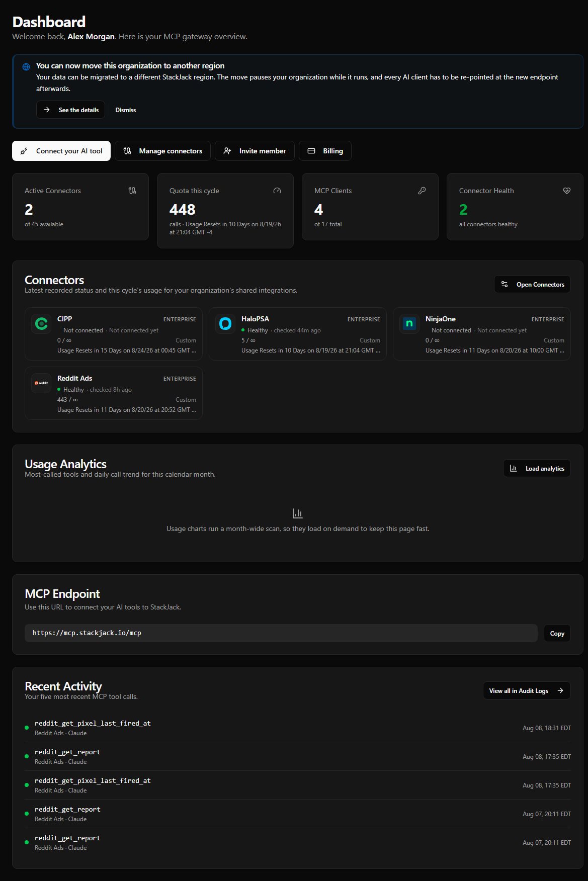Image resolution: width=588 pixels, height=881 pixels.
Task: Click 'of 17 total' text
Action: click(x=328, y=224)
